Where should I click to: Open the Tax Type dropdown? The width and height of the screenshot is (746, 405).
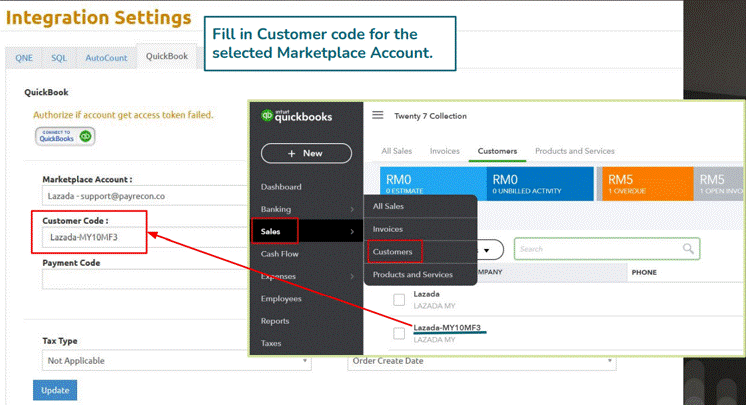click(x=177, y=361)
